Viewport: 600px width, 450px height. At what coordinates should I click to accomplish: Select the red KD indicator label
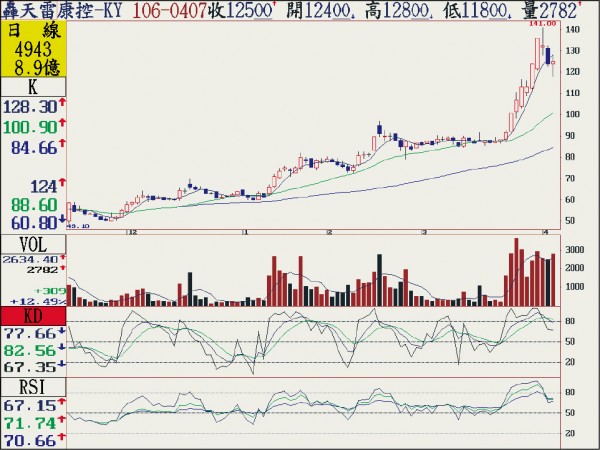pos(33,316)
